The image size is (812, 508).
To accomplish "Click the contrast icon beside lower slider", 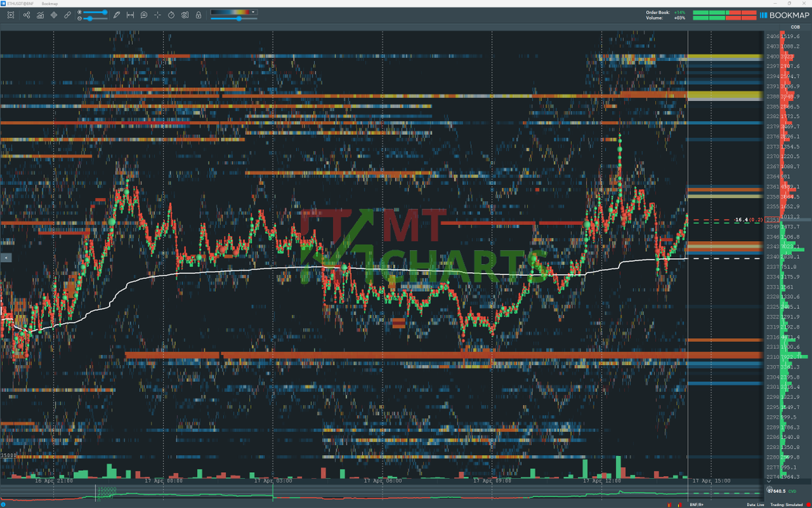I will [79, 18].
